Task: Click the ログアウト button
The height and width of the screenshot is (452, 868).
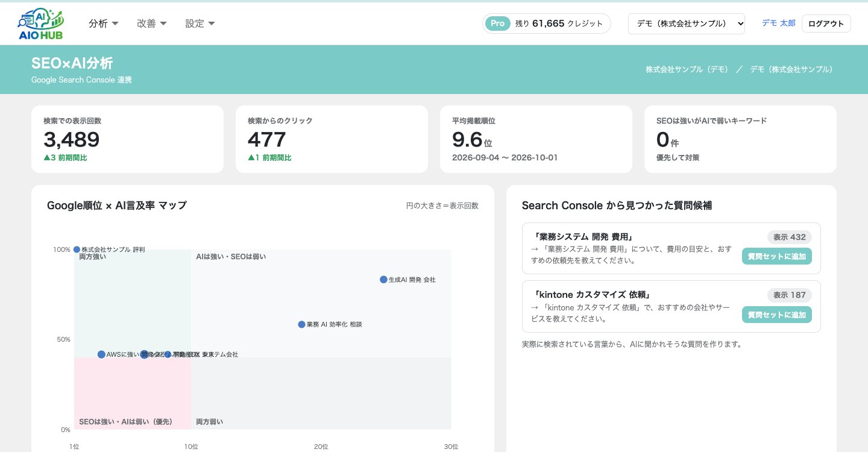Action: [x=826, y=24]
